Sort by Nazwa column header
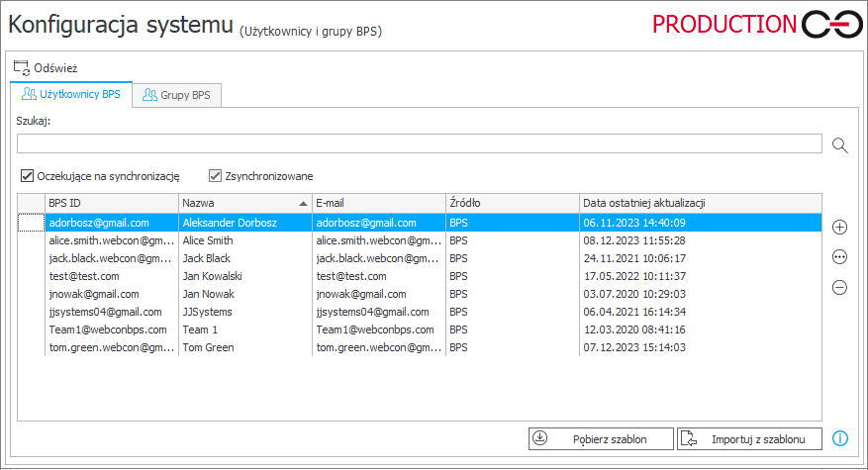Image resolution: width=868 pixels, height=470 pixels. coord(245,203)
